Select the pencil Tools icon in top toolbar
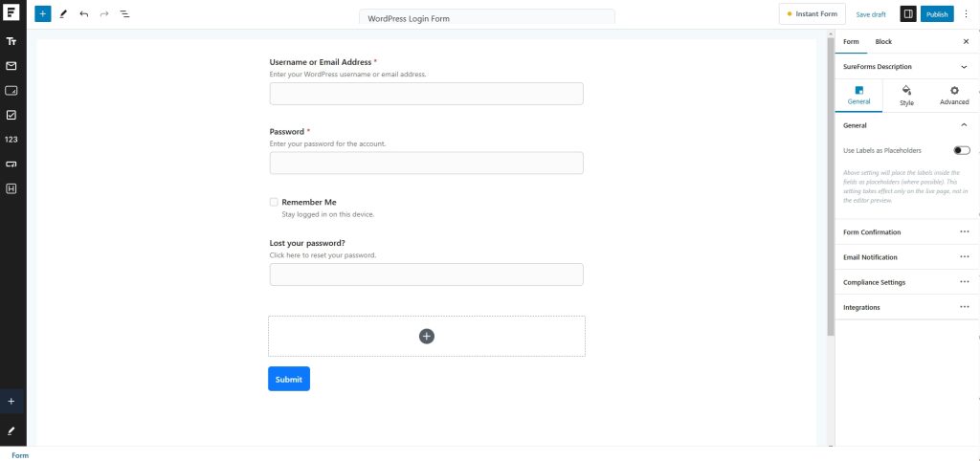Image resolution: width=980 pixels, height=461 pixels. pos(63,14)
